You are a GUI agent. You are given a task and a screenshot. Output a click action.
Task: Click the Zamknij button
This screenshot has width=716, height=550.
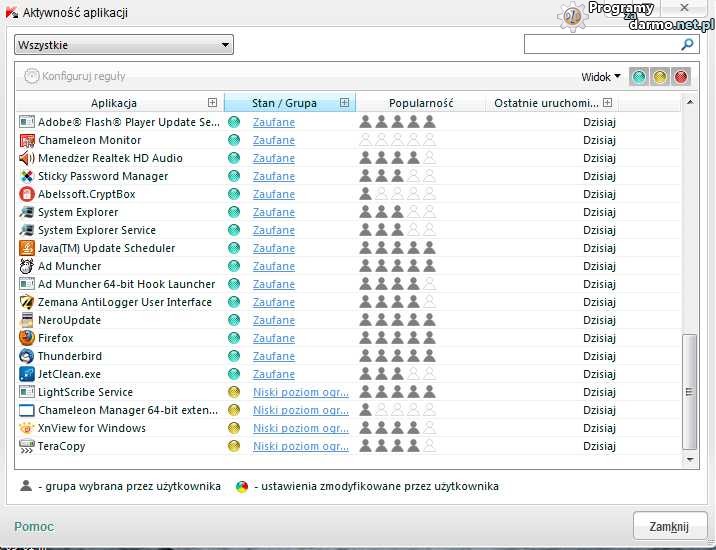click(x=669, y=527)
